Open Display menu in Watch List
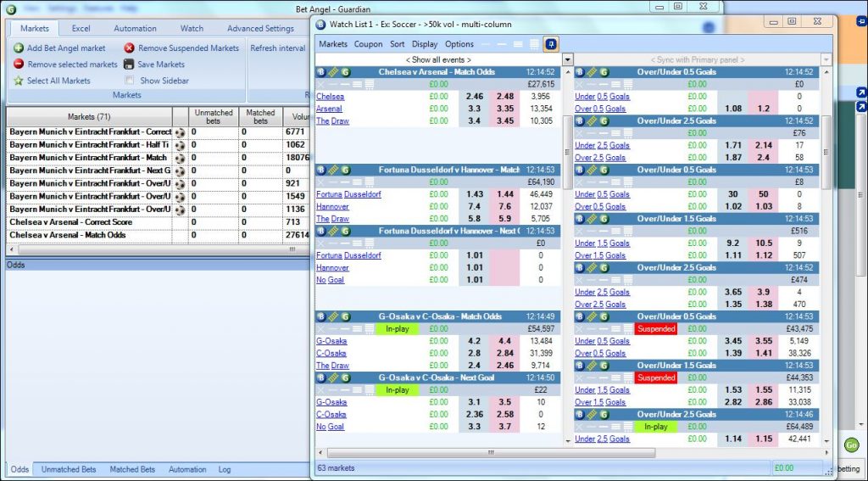The width and height of the screenshot is (868, 481). click(x=425, y=44)
